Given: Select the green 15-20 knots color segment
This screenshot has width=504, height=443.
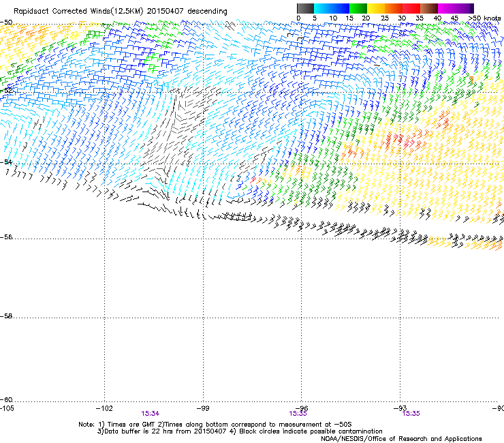Looking at the screenshot, I should 358,8.
